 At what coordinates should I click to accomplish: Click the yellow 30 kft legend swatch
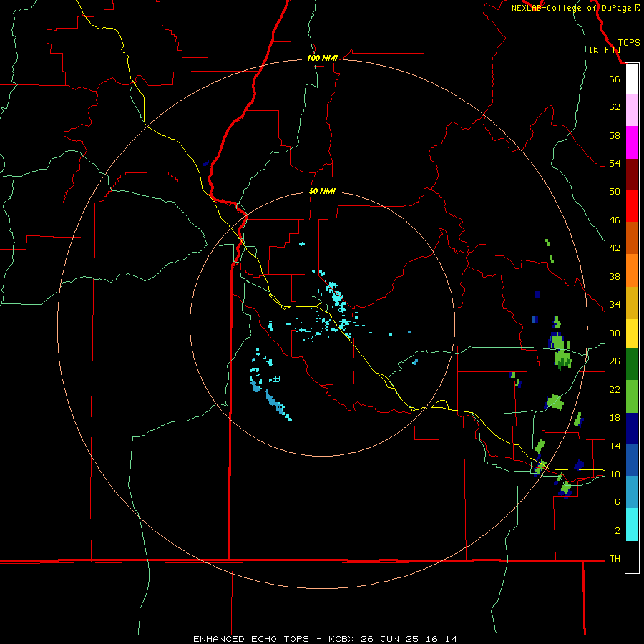[x=632, y=333]
